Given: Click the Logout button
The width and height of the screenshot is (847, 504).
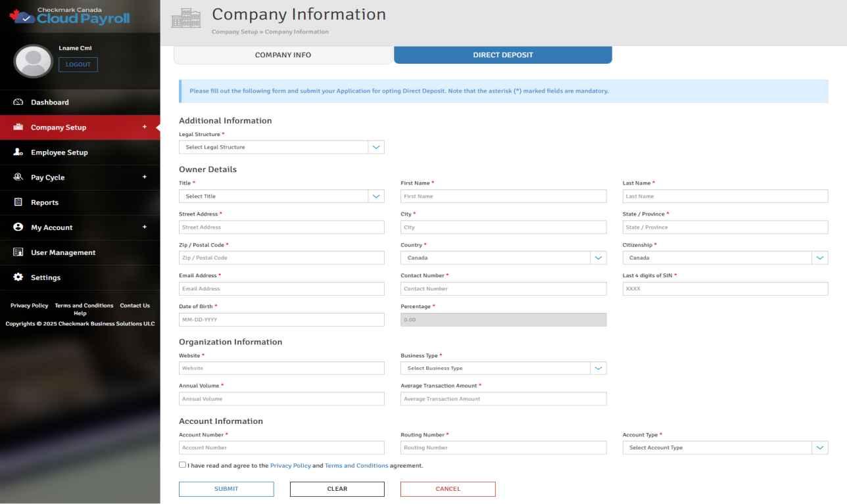Looking at the screenshot, I should coord(78,64).
